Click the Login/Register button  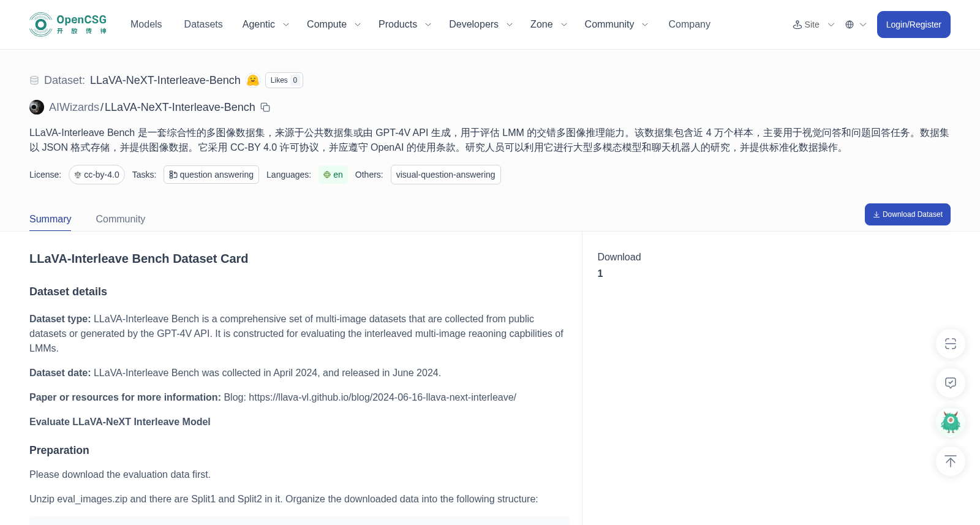914,25
